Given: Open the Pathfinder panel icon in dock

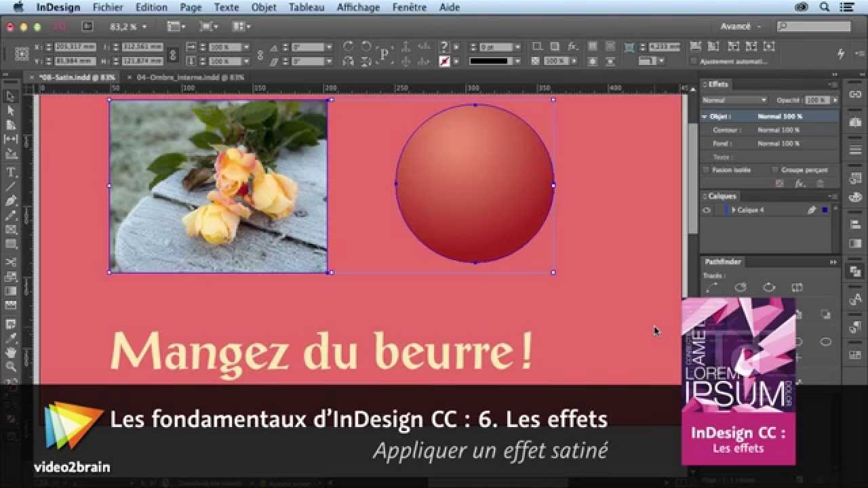Looking at the screenshot, I should 855,270.
